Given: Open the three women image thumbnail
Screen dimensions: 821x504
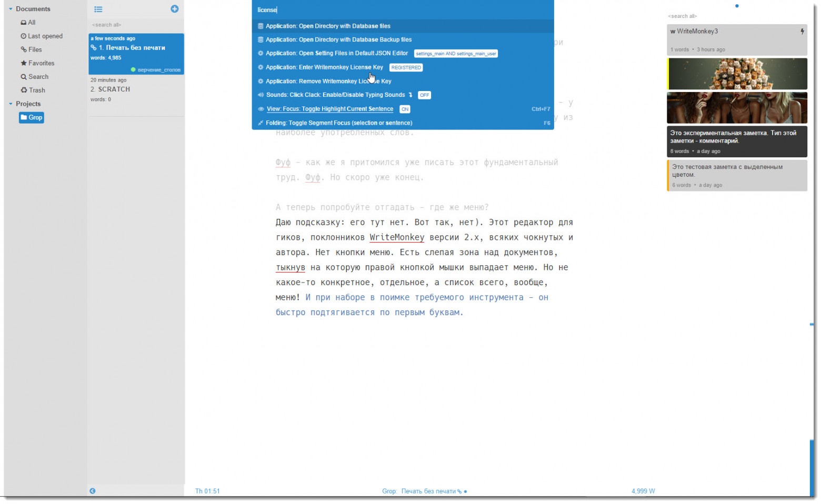Looking at the screenshot, I should (737, 108).
